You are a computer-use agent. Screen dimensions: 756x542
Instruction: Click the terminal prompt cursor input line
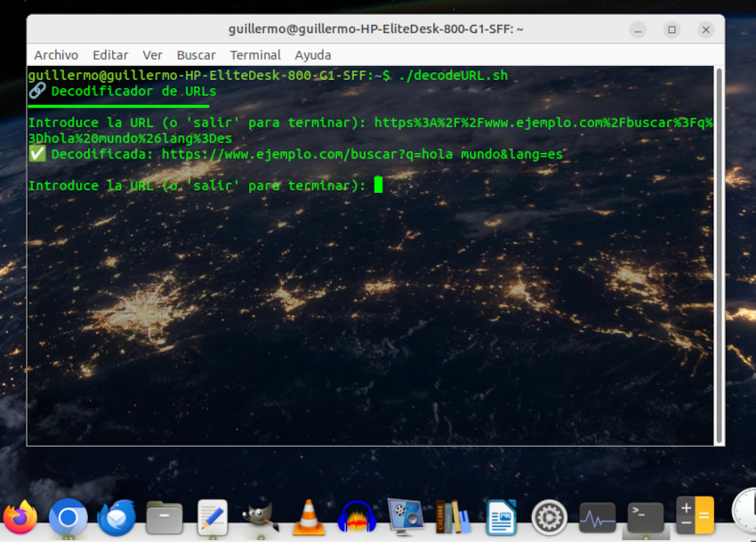378,185
